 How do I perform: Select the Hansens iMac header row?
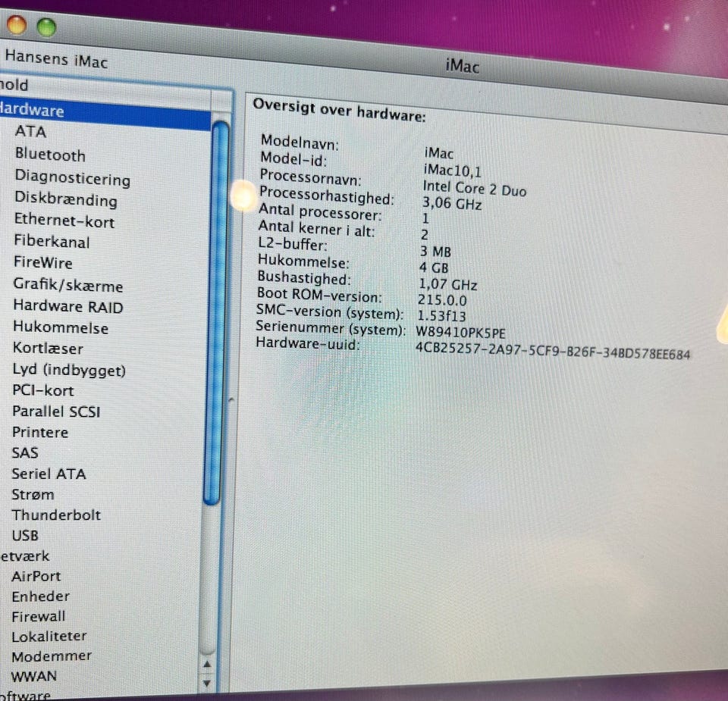tap(56, 59)
